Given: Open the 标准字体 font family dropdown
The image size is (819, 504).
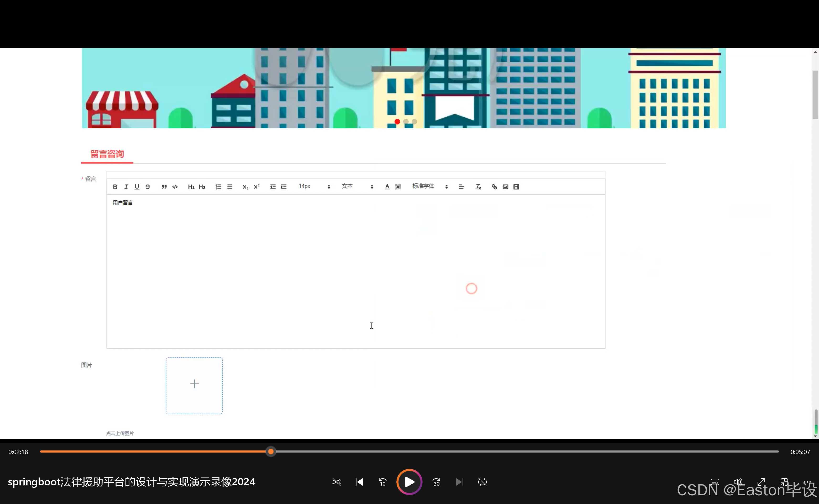Looking at the screenshot, I should pyautogui.click(x=430, y=186).
